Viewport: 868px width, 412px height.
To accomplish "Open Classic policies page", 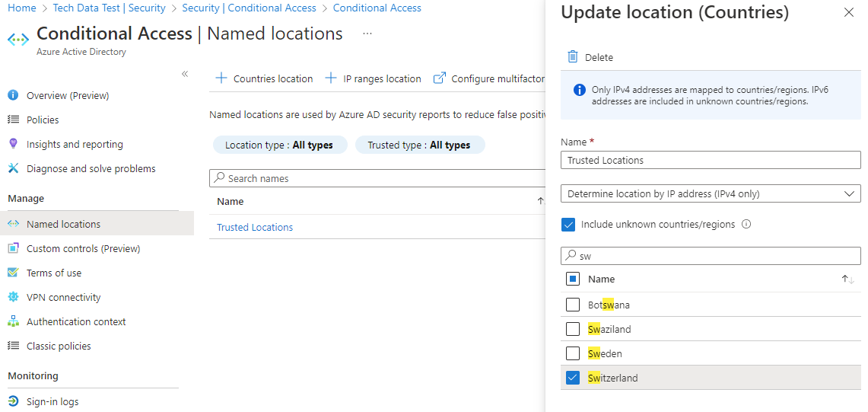I will tap(59, 346).
